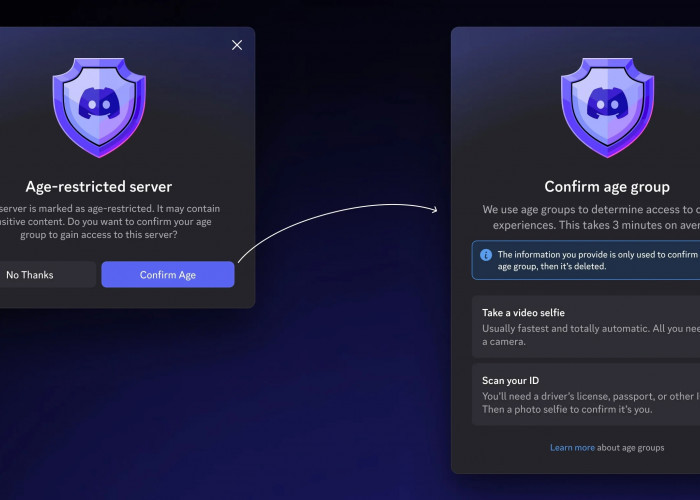700x500 pixels.
Task: Click the 'Then a photo selfie to confirm it's you' text
Action: click(567, 409)
